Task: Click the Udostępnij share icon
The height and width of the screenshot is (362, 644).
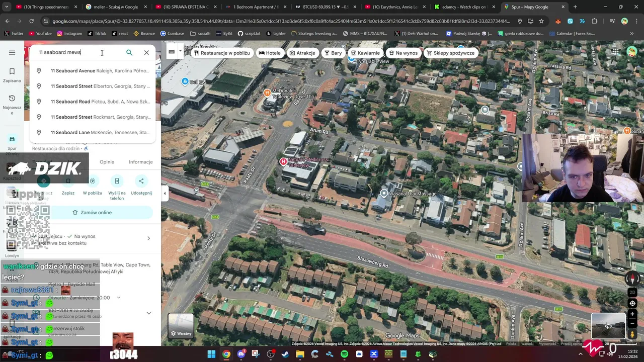Action: (141, 182)
